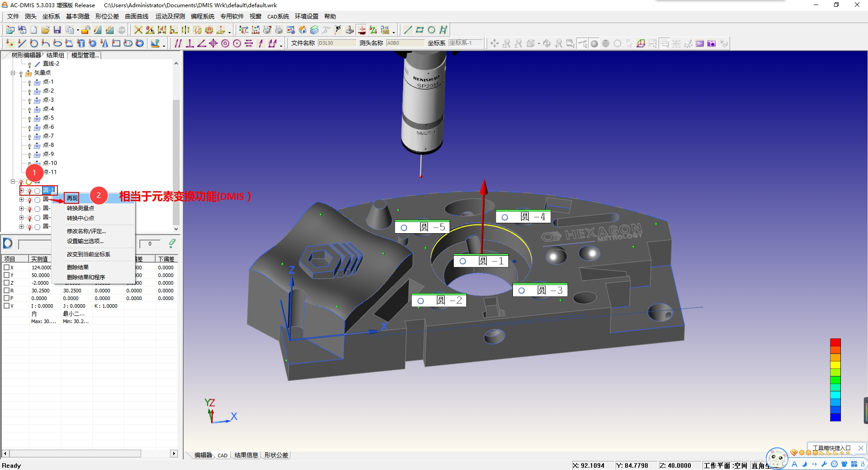The width and height of the screenshot is (868, 470).
Task: Click the position tolerance crosshair icon
Action: coord(213,43)
